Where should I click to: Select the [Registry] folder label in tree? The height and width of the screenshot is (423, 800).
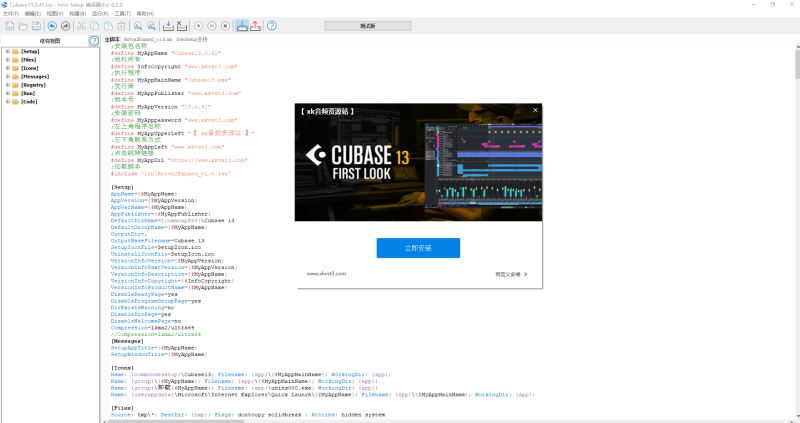[33, 85]
